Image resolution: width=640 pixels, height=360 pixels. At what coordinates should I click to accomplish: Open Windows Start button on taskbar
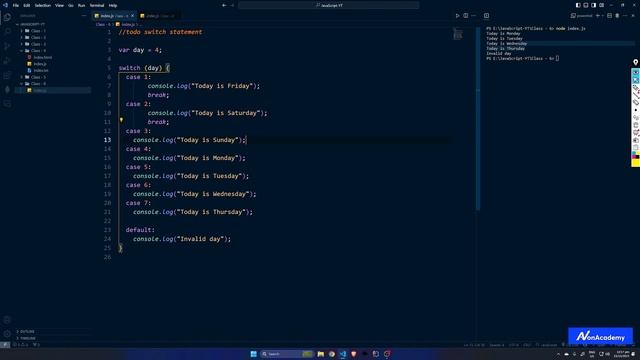click(x=253, y=354)
